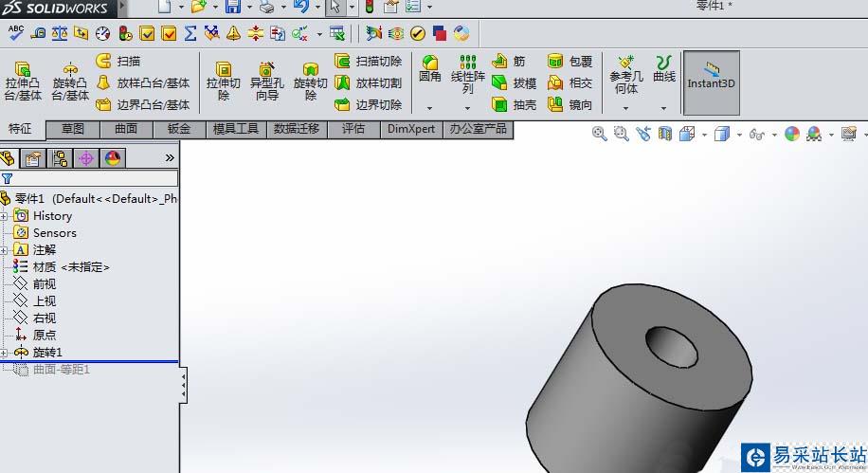This screenshot has height=473, width=868.
Task: Open the Mass Properties balance-scale icon
Action: point(60,34)
